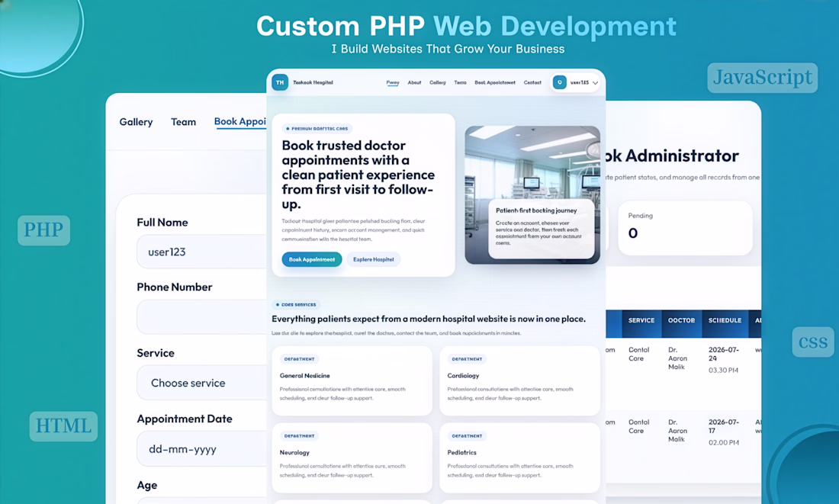Open the General Medicine department card
The image size is (839, 504).
point(352,380)
